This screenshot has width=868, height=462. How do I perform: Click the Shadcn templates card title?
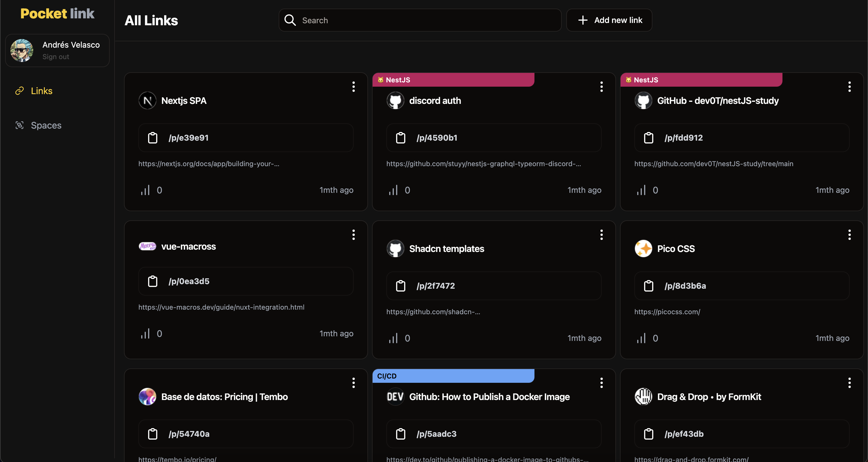(447, 249)
